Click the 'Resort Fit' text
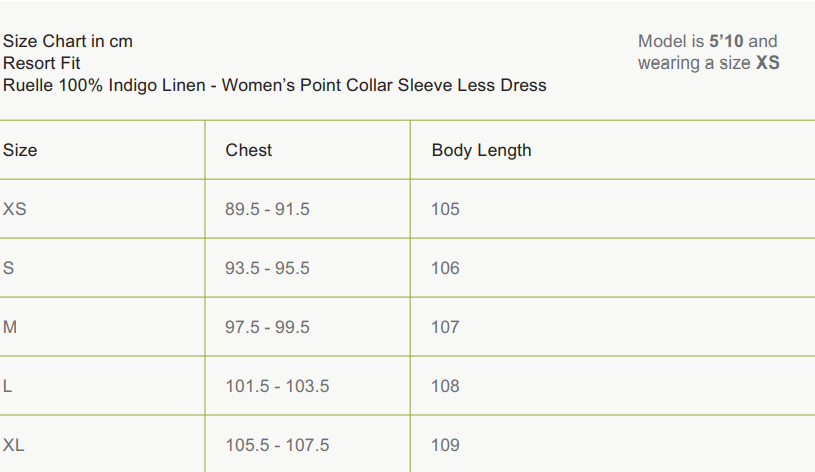The image size is (815, 472). coord(42,63)
